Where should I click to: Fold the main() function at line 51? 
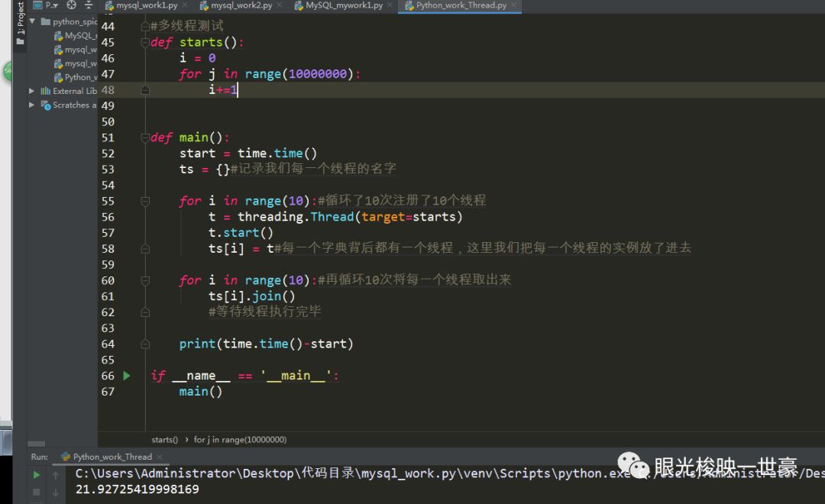pyautogui.click(x=145, y=138)
